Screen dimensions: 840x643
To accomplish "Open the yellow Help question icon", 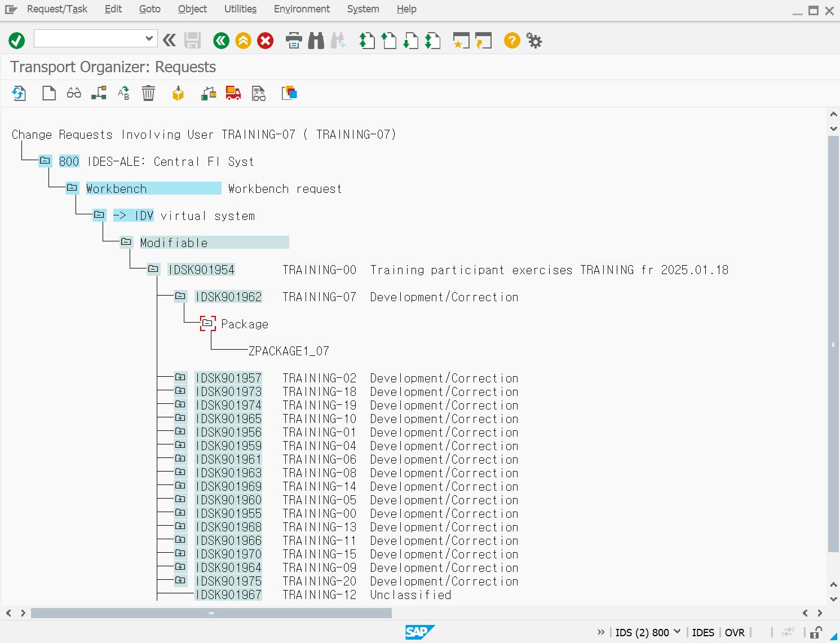I will click(x=512, y=41).
